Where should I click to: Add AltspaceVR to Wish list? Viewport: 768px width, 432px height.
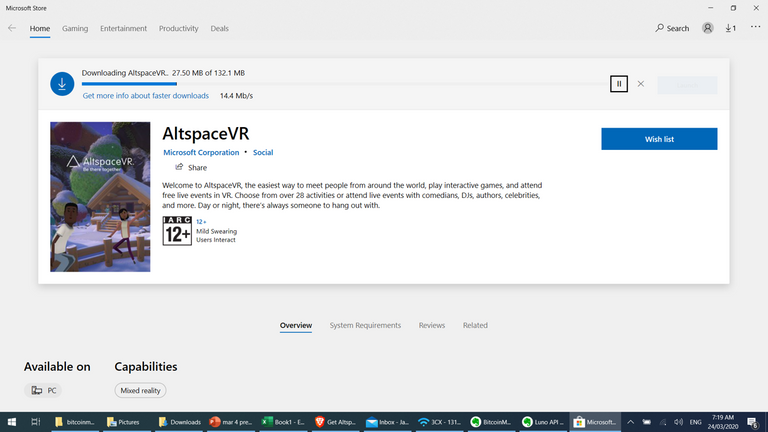coord(659,139)
